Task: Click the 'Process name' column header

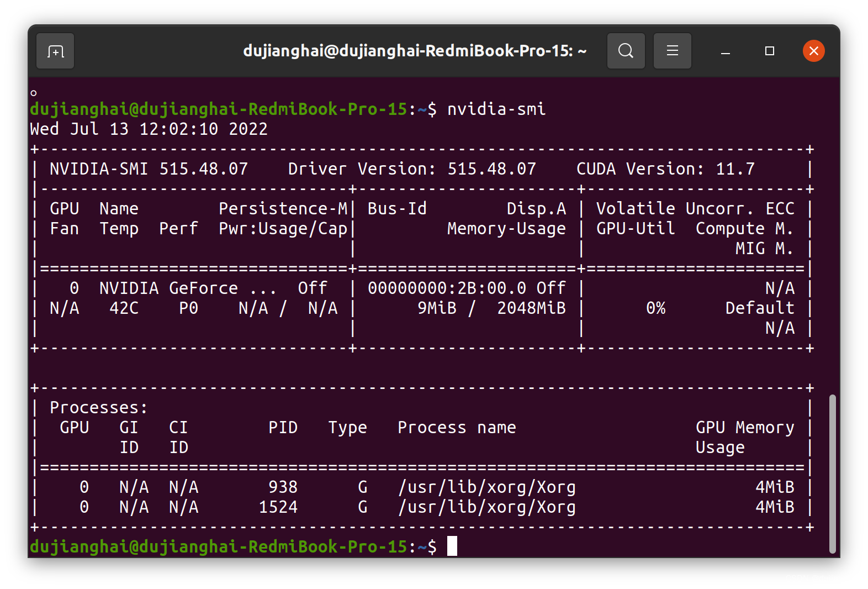Action: coord(457,427)
